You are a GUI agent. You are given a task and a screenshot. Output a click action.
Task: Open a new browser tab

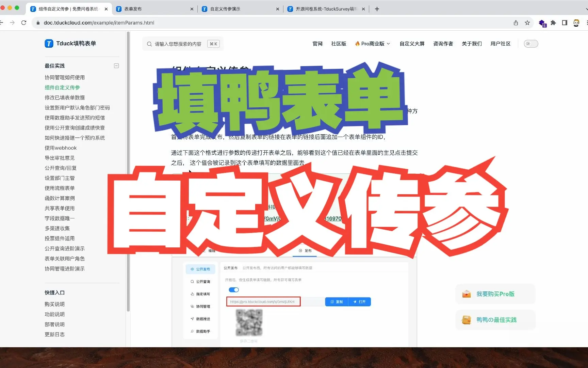coord(377,9)
